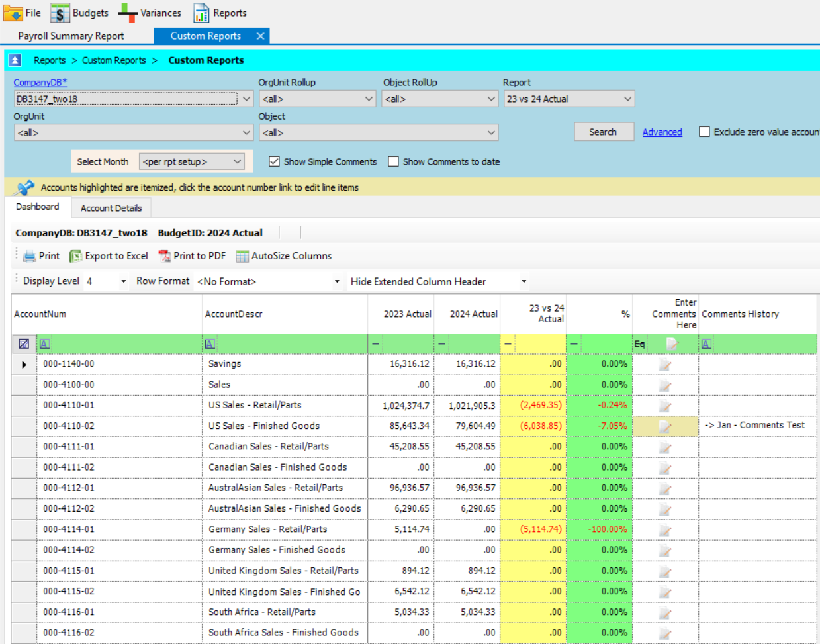Check Exclude zero value accounts

click(x=704, y=132)
